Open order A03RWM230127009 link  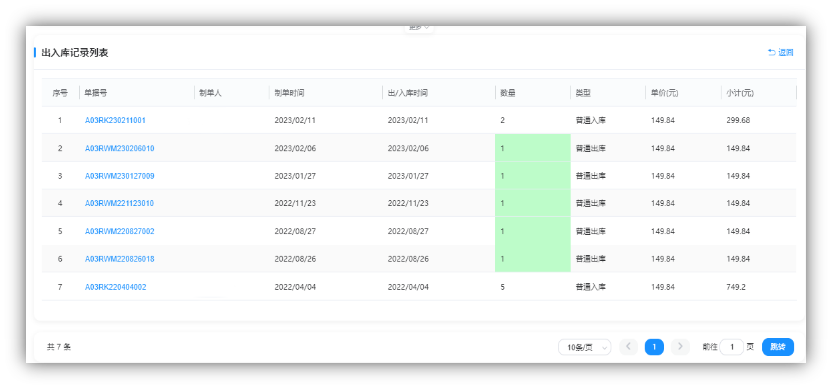coord(119,176)
